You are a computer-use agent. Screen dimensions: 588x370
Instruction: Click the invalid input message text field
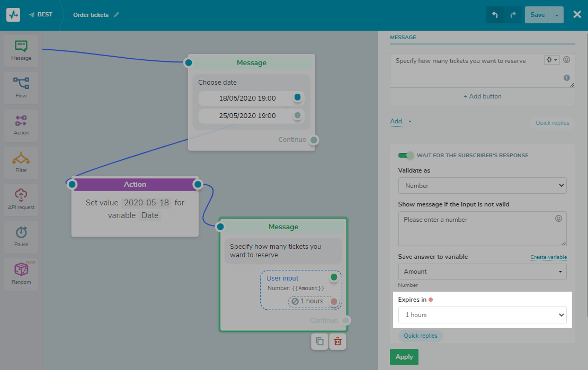[482, 229]
